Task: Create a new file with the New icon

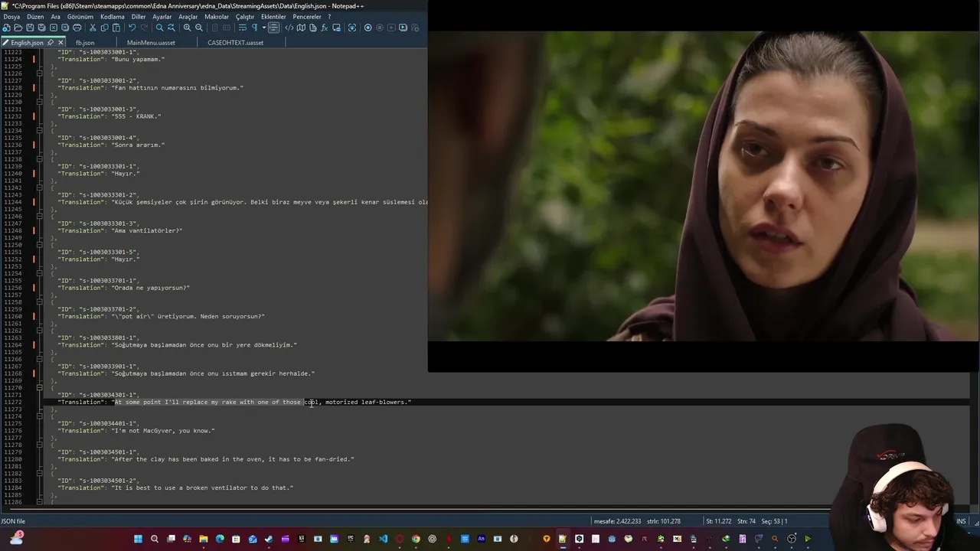Action: click(6, 28)
